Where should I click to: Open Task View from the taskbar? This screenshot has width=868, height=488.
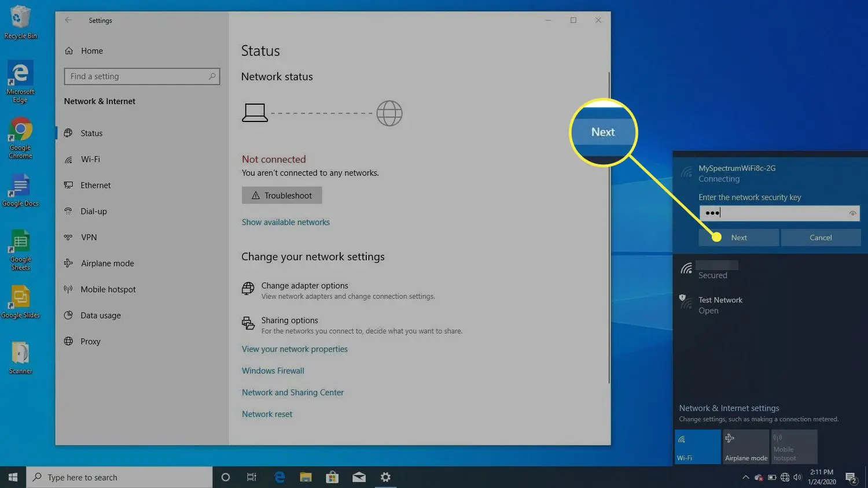(x=252, y=477)
